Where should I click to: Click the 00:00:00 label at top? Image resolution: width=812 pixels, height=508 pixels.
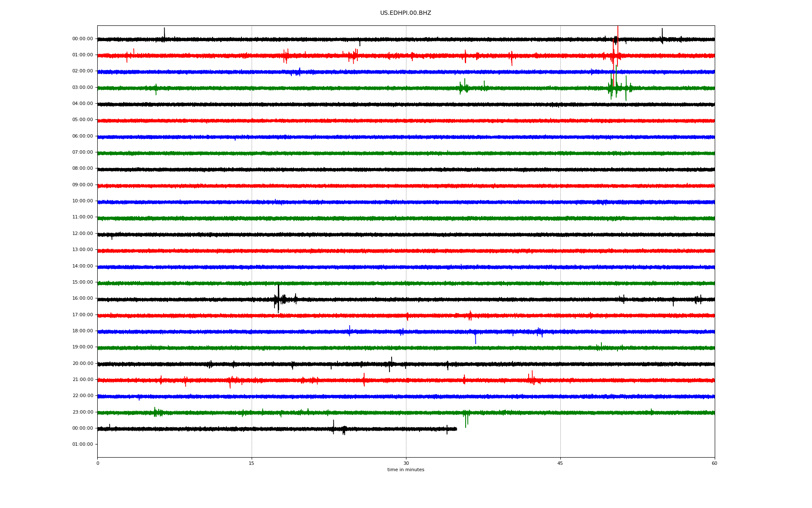coord(82,39)
